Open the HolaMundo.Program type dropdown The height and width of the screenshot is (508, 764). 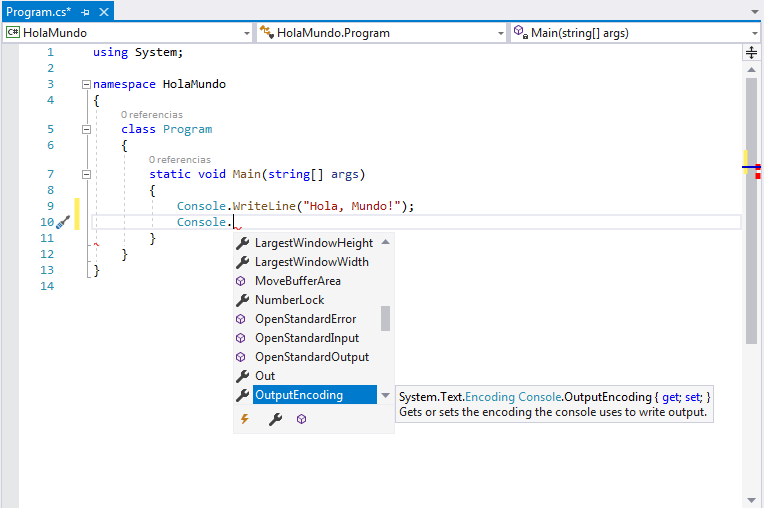(x=501, y=33)
